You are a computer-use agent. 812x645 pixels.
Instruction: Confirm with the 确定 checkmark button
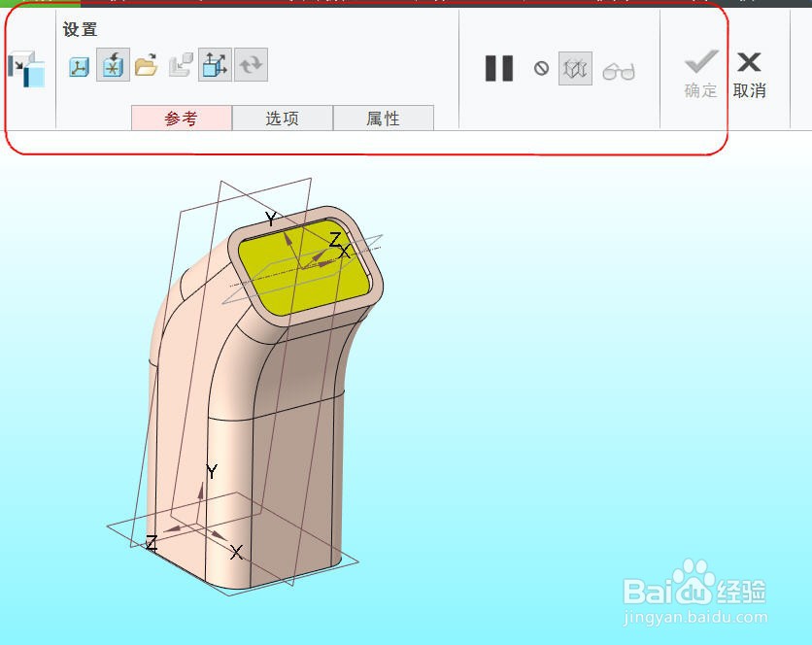pyautogui.click(x=701, y=74)
